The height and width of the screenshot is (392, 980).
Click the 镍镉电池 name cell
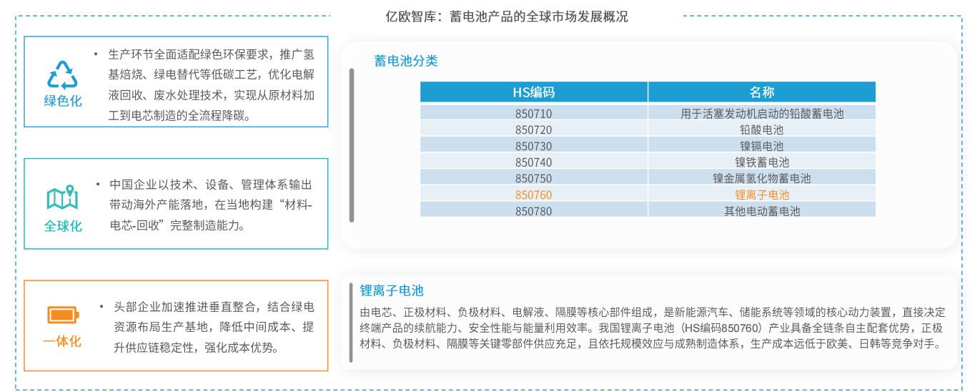761,146
